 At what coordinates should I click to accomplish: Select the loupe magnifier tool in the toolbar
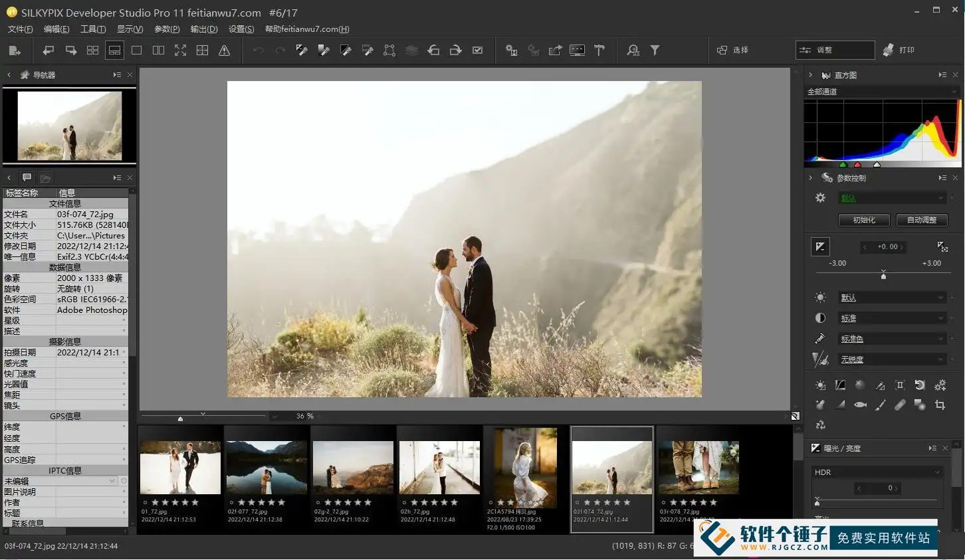pos(632,50)
